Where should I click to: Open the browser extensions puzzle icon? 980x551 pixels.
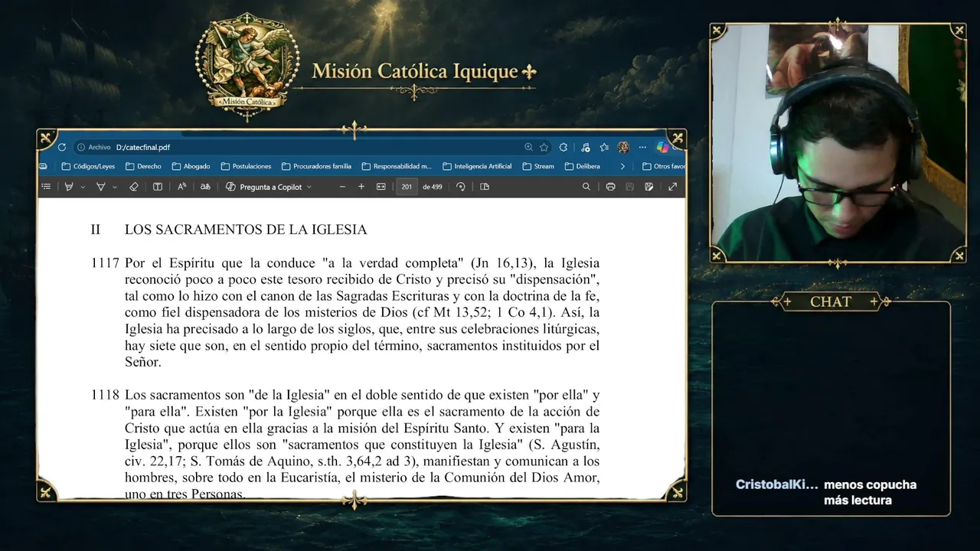(x=563, y=147)
